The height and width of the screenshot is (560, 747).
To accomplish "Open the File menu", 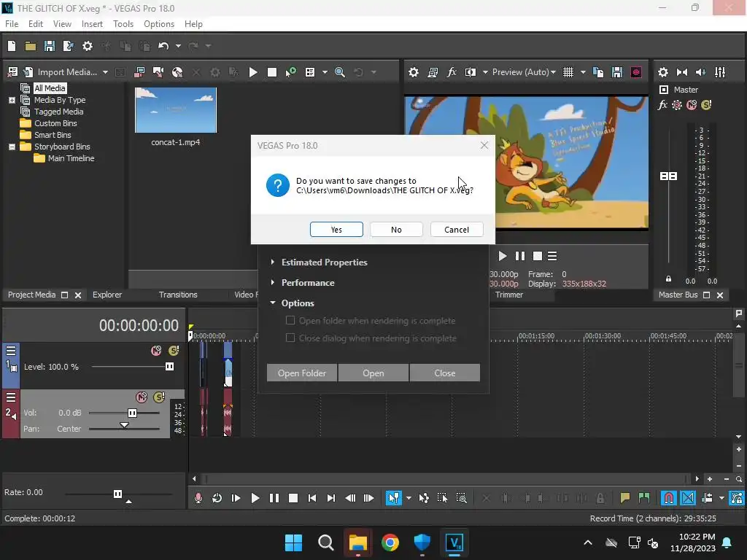I will (x=12, y=24).
